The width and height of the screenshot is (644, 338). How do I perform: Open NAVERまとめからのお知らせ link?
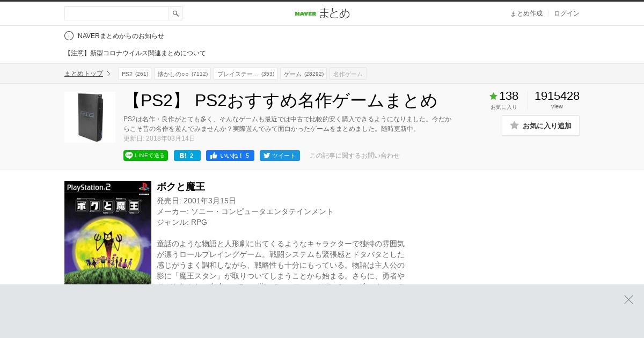[121, 36]
